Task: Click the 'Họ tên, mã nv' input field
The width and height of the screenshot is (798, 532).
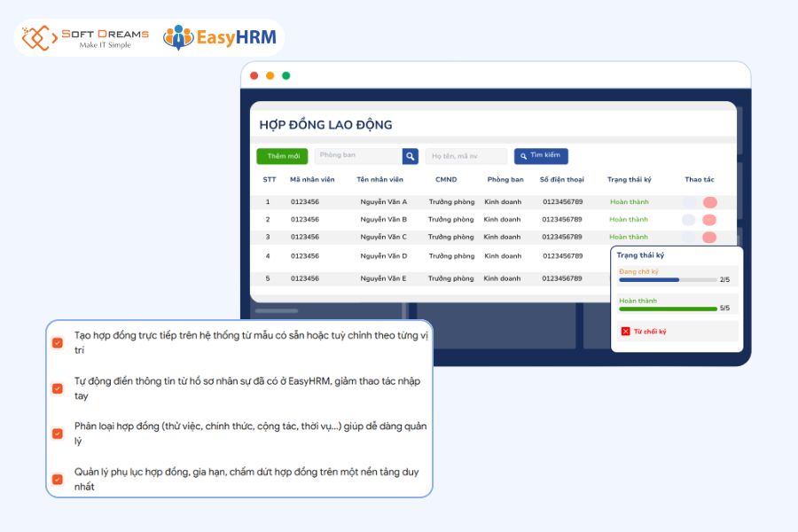Action: click(465, 155)
